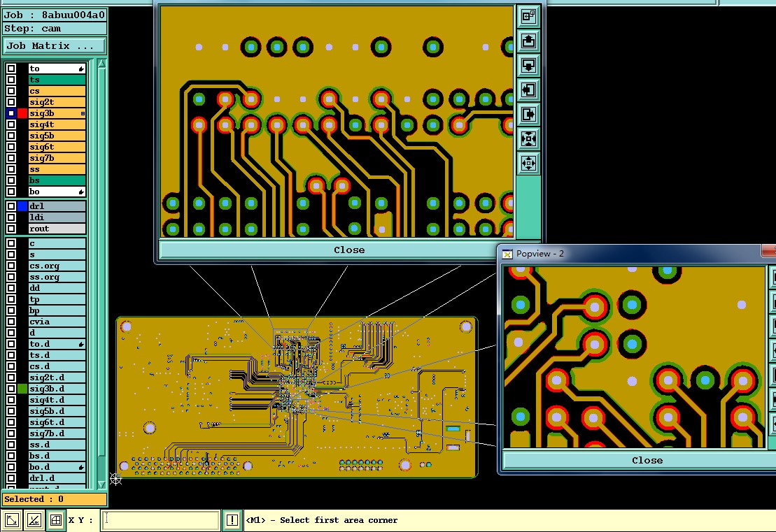This screenshot has height=532, width=776.
Task: Select the sig6t layer row
Action: pos(57,147)
